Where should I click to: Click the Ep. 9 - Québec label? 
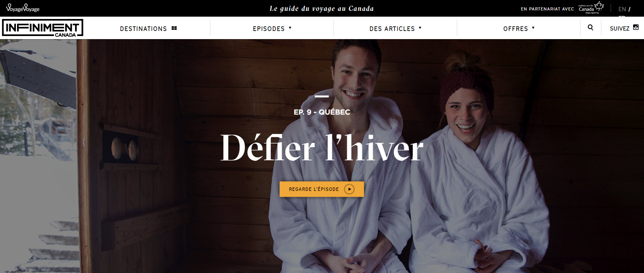click(322, 112)
